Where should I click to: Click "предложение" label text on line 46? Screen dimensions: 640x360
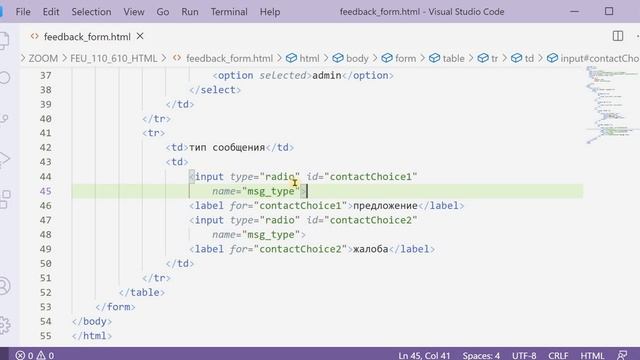click(x=385, y=206)
